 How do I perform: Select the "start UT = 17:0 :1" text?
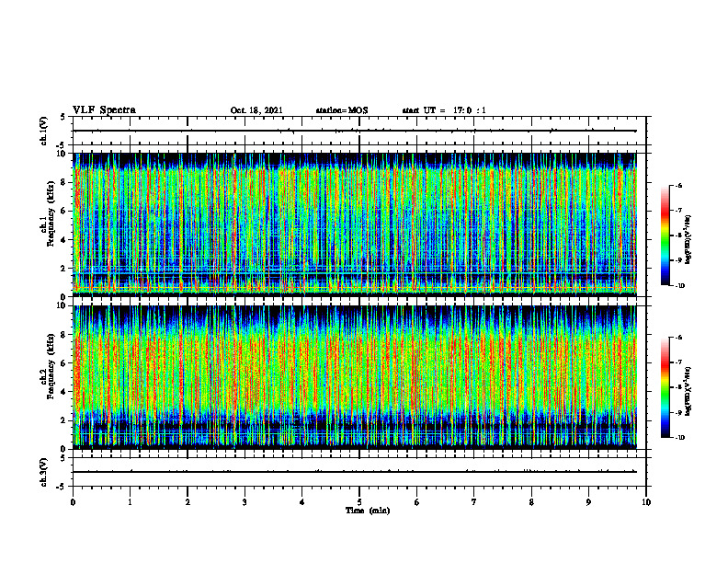point(444,110)
